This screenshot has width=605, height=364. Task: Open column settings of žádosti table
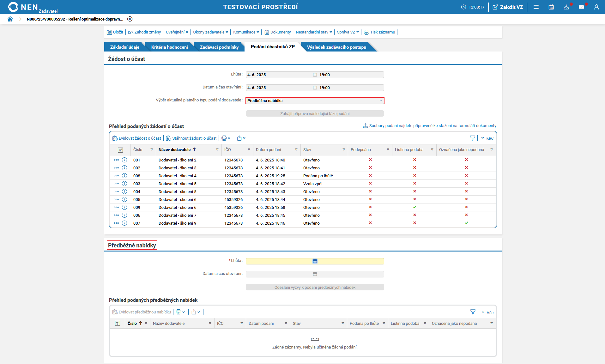(120, 150)
